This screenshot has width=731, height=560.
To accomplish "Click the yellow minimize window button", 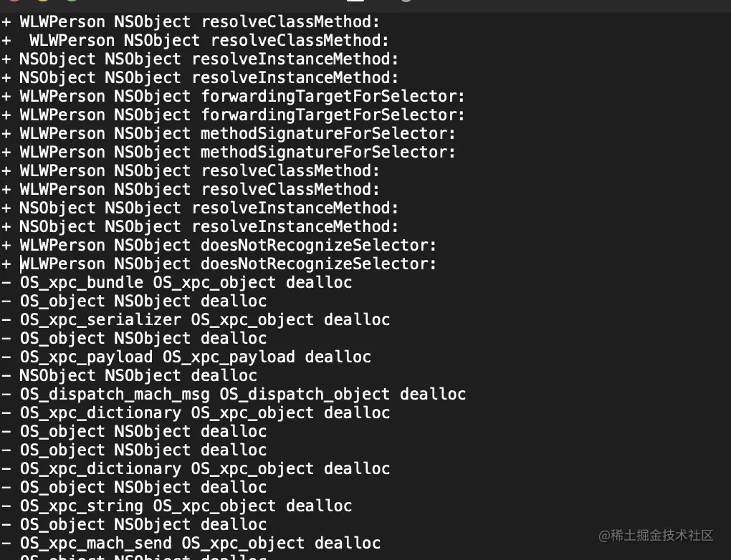I will tap(43, 1).
